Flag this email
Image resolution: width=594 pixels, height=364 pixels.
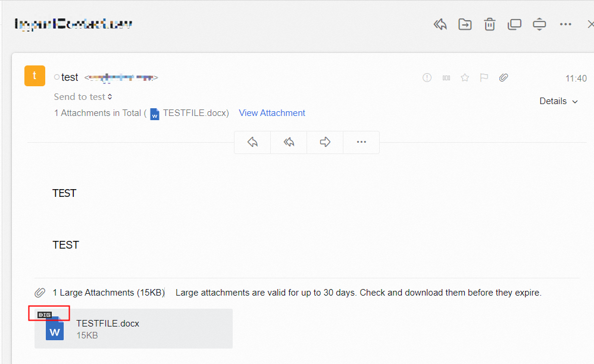(x=484, y=77)
